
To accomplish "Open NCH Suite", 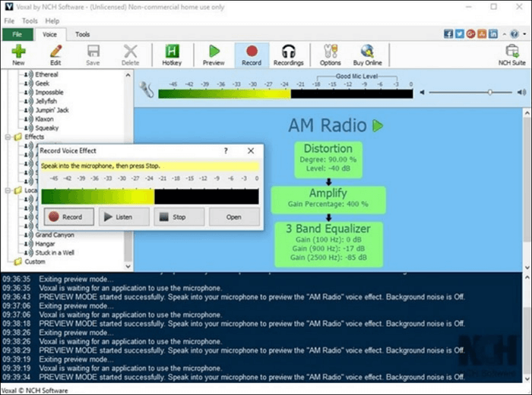I will tap(512, 55).
